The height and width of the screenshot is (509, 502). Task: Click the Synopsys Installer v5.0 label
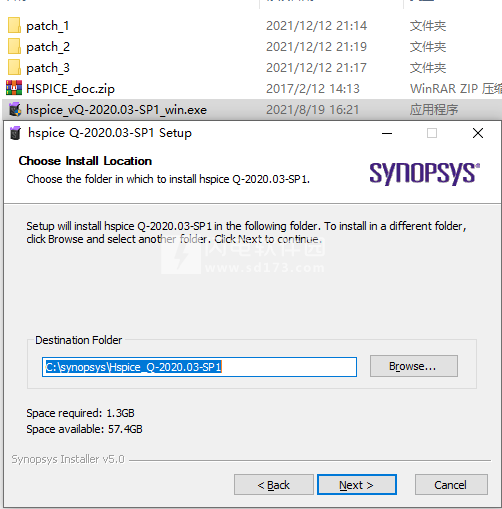point(68,459)
